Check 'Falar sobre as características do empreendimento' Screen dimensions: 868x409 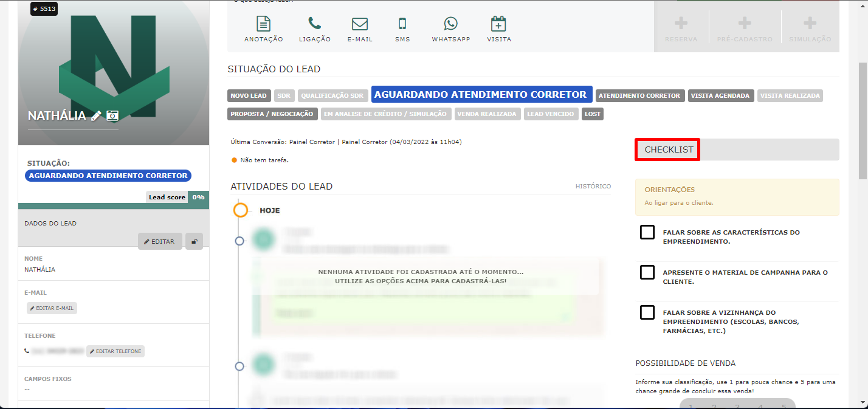pyautogui.click(x=647, y=232)
